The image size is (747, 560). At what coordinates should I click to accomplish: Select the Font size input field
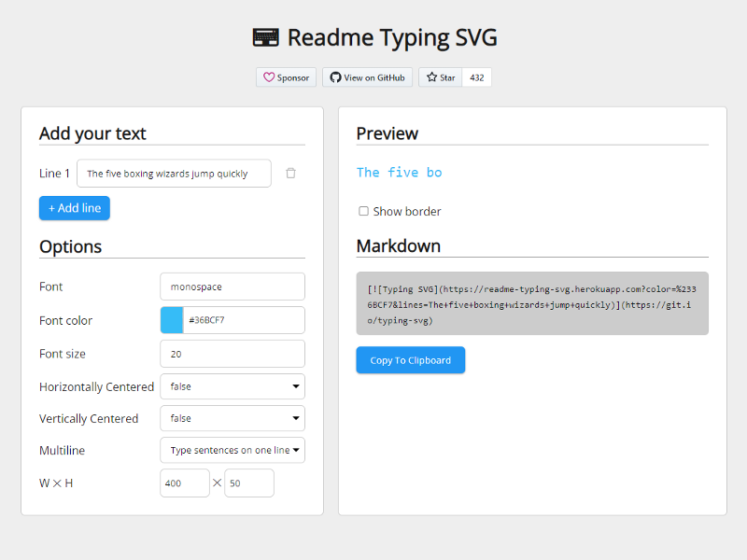click(233, 354)
